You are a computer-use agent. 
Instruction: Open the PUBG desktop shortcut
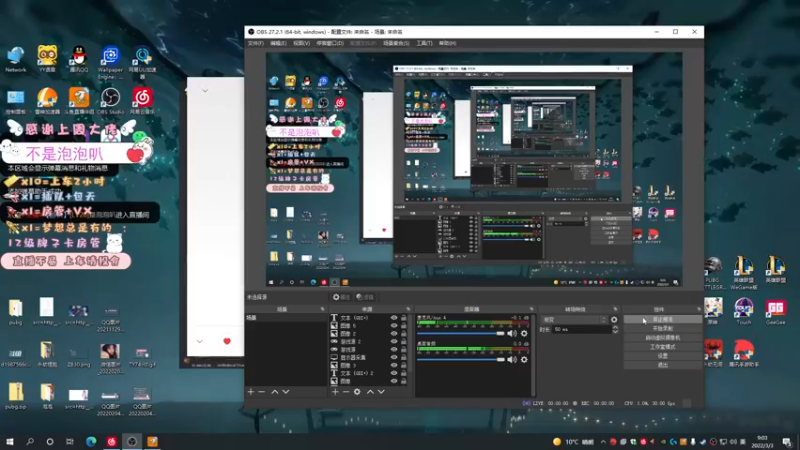pos(713,273)
